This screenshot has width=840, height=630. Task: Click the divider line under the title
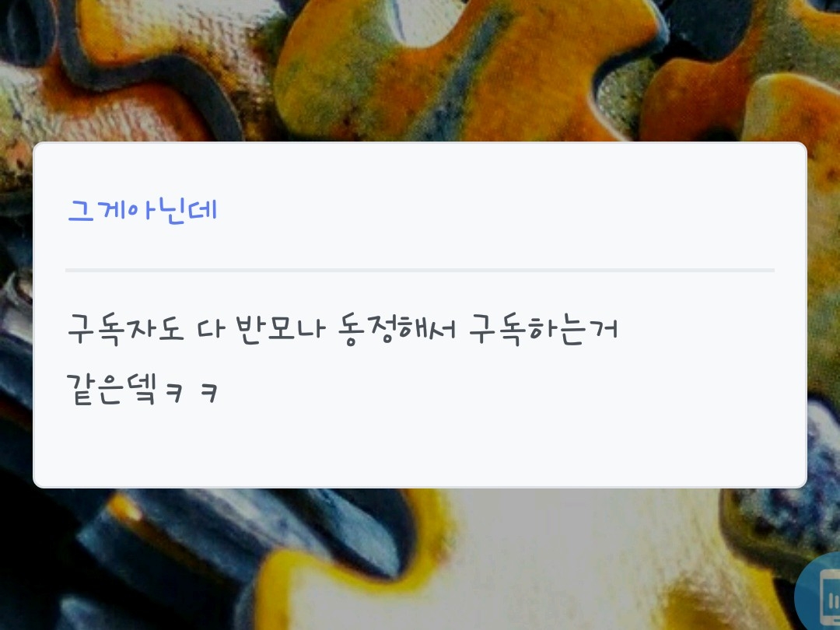(420, 270)
